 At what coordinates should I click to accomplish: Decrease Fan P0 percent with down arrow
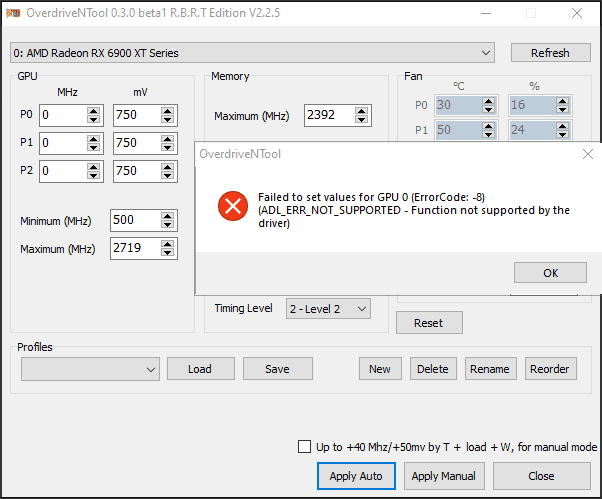pyautogui.click(x=562, y=109)
